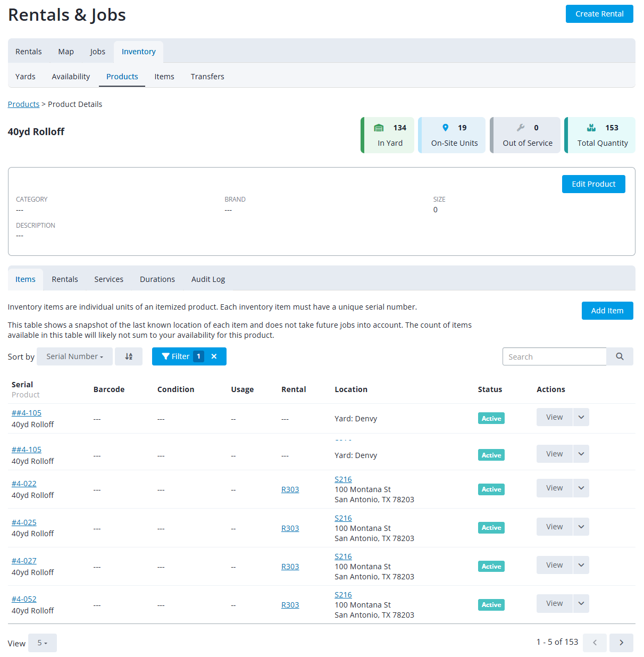Expand actions dropdown for item #4-022
The height and width of the screenshot is (657, 644).
(x=581, y=488)
